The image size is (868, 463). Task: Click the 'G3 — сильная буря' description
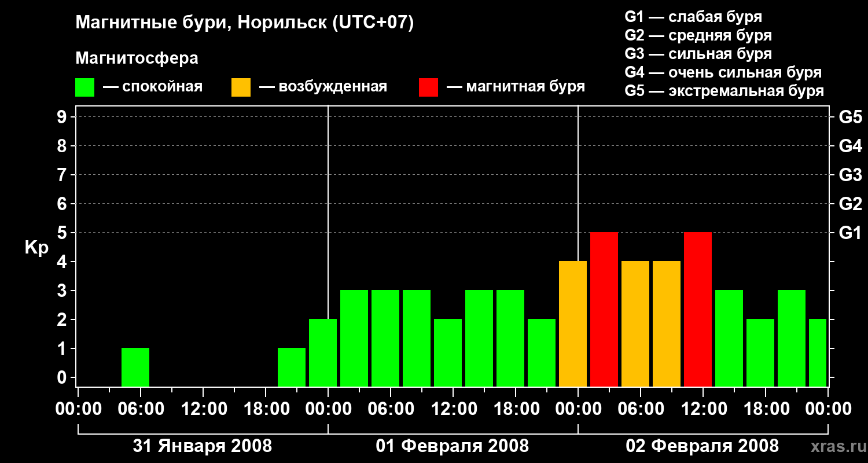click(698, 54)
